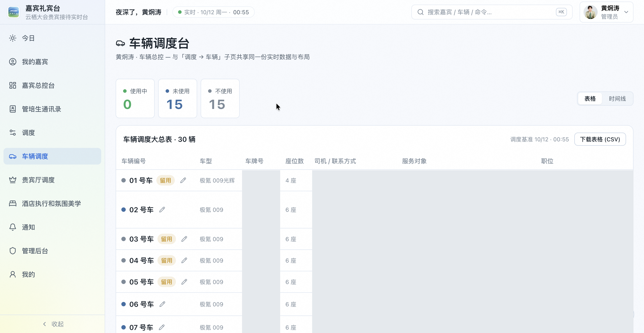The image size is (644, 333).
Task: Open 通知 notifications
Action: click(x=52, y=227)
